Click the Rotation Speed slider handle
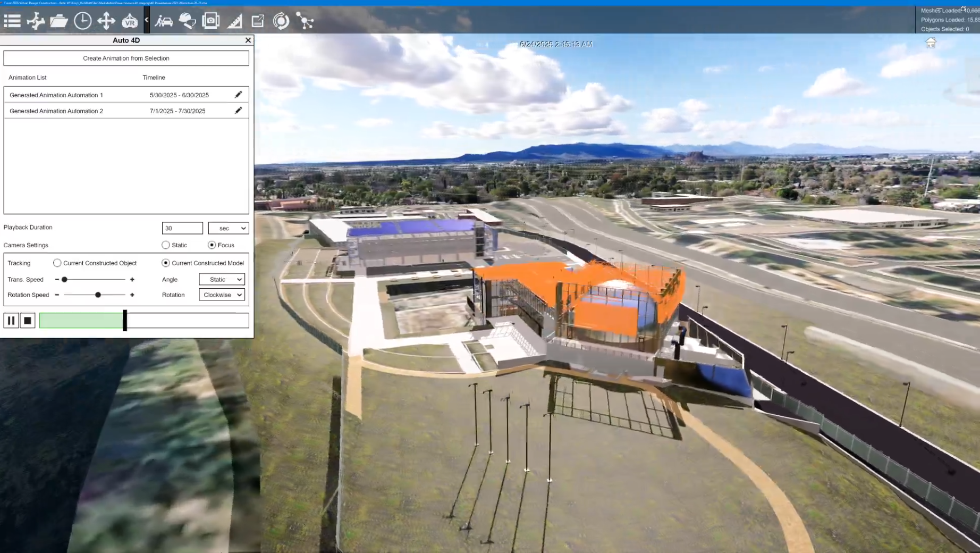Image resolution: width=980 pixels, height=553 pixels. click(98, 295)
